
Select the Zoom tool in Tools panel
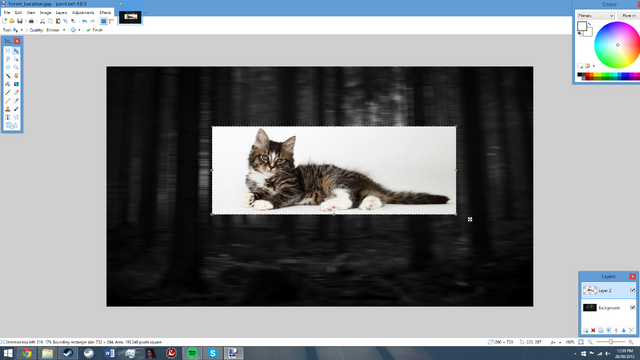tap(16, 67)
